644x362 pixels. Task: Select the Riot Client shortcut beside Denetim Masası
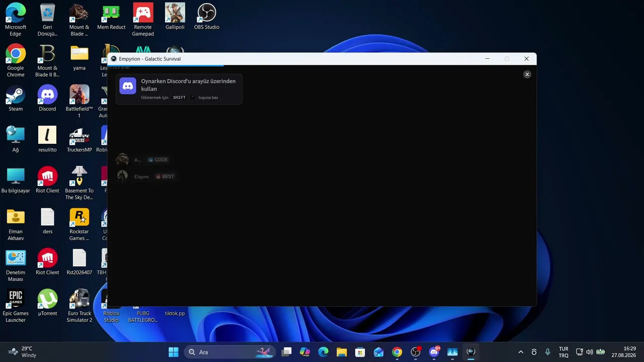pyautogui.click(x=47, y=261)
